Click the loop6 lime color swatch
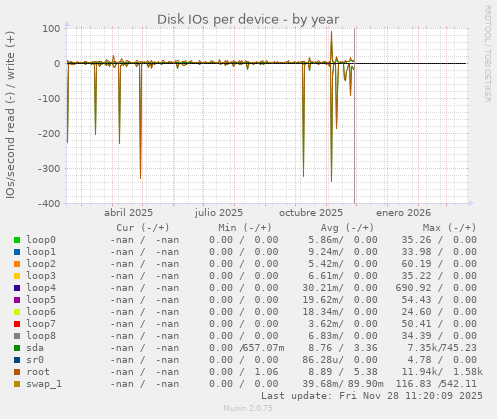The image size is (497, 419). click(x=17, y=312)
